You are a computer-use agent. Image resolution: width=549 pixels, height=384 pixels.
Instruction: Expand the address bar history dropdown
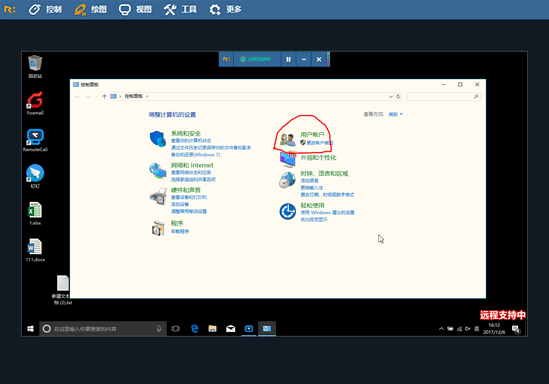tap(391, 97)
